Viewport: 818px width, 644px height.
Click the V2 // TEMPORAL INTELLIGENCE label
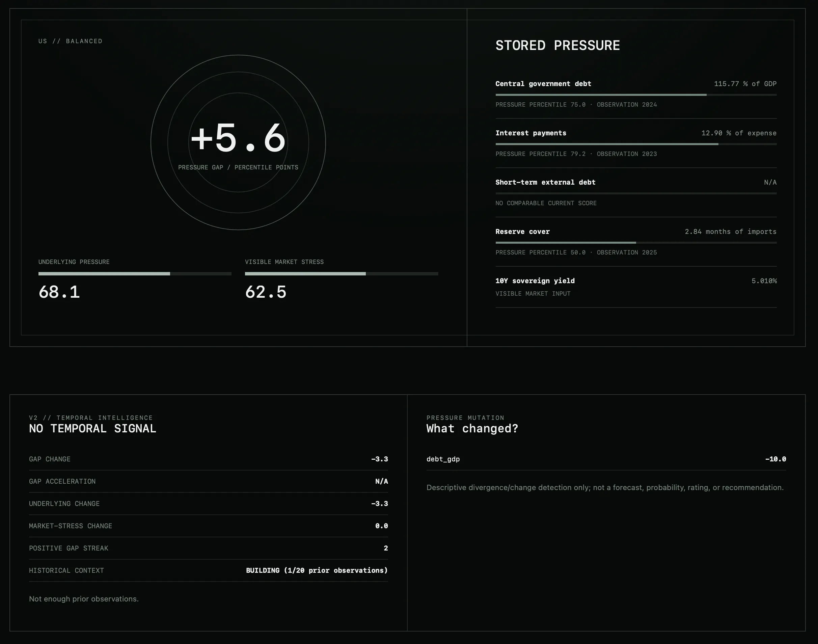pos(91,418)
